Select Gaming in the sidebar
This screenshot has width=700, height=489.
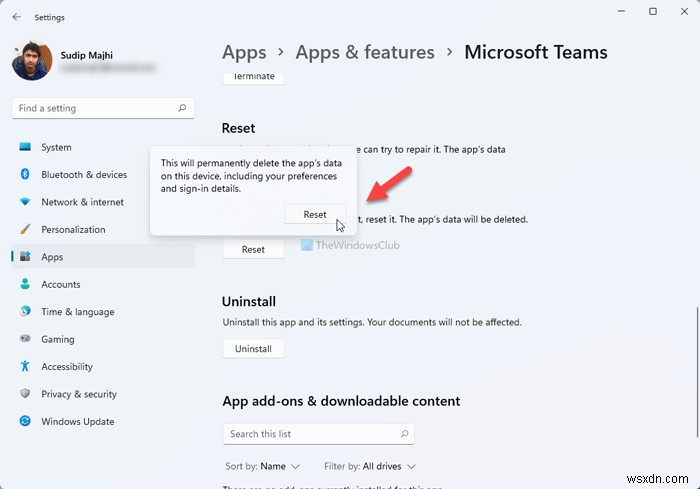point(103,339)
